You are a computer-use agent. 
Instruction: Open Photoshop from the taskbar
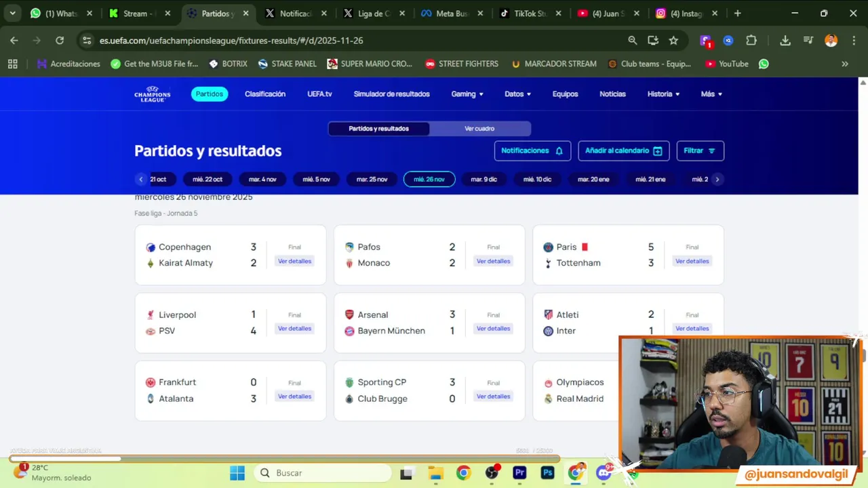pyautogui.click(x=548, y=473)
